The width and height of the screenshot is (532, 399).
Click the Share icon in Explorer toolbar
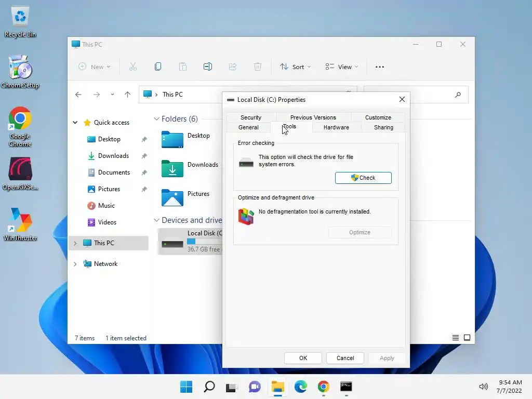click(233, 67)
